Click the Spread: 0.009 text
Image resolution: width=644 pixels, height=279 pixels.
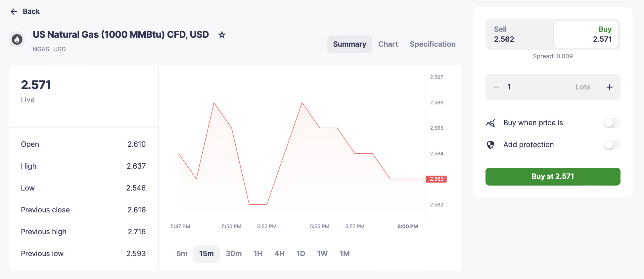(553, 56)
